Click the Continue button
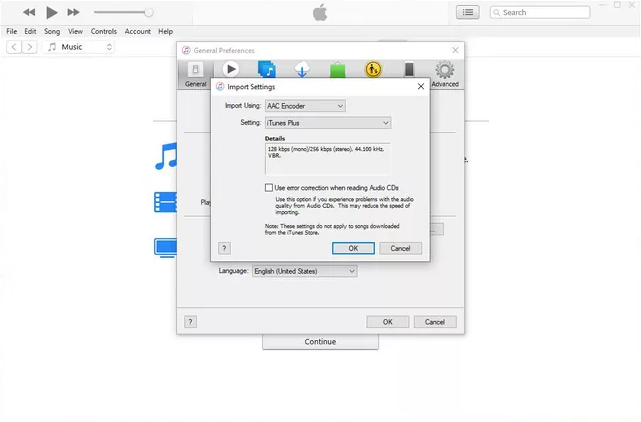 [x=320, y=342]
